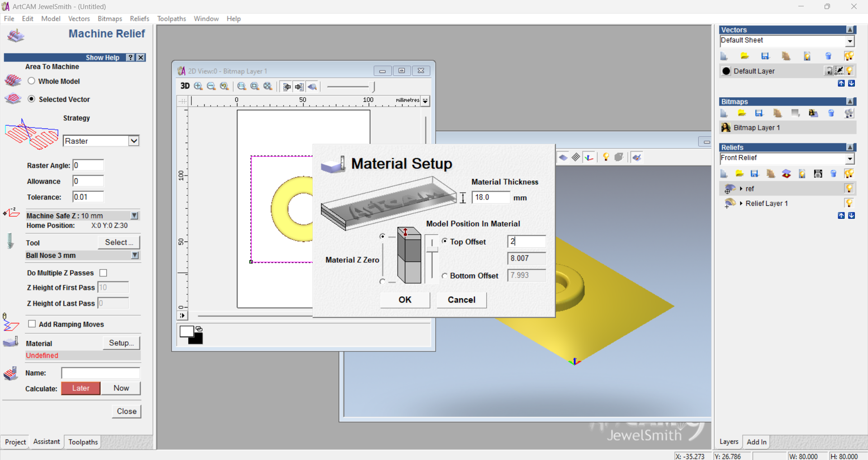Click the Zoom 1:1 magnifier icon
The width and height of the screenshot is (868, 460).
click(x=242, y=86)
